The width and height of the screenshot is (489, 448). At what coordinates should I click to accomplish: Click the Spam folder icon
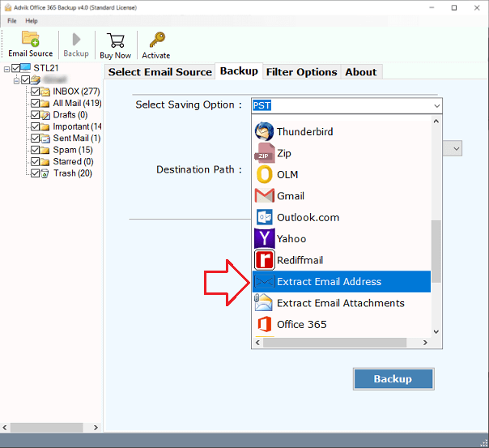(45, 151)
